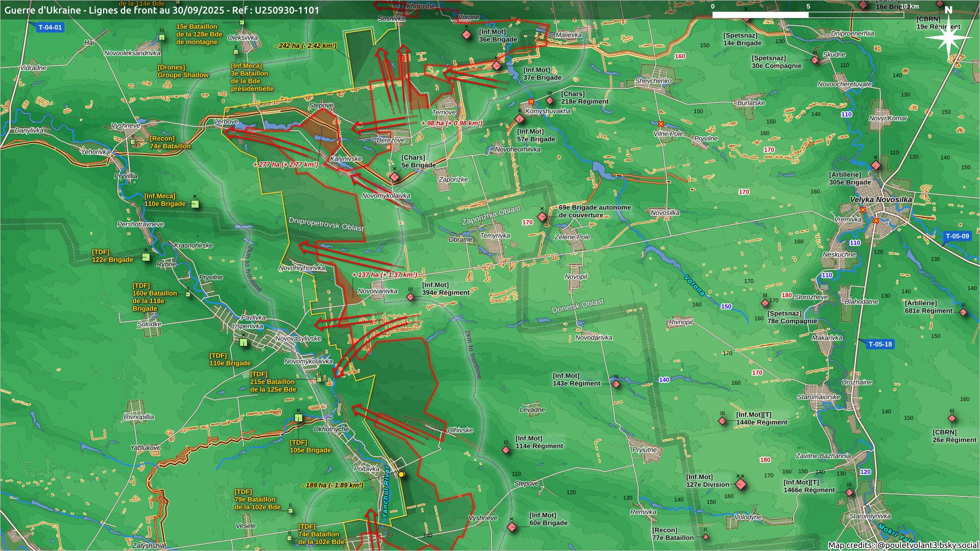Viewport: 980px width, 551px height.
Task: Click the 394e Régiment red diamond marker
Action: pos(410,297)
